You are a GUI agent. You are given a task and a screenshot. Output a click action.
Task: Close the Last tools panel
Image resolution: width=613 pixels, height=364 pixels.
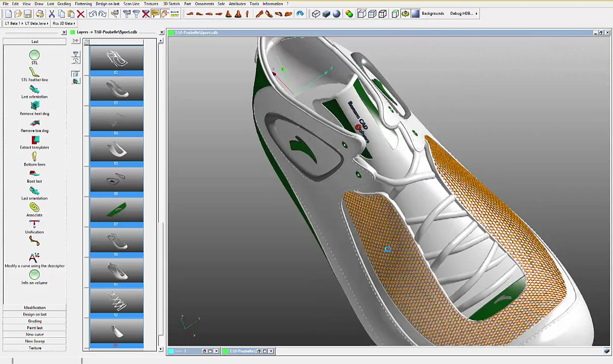pyautogui.click(x=64, y=32)
